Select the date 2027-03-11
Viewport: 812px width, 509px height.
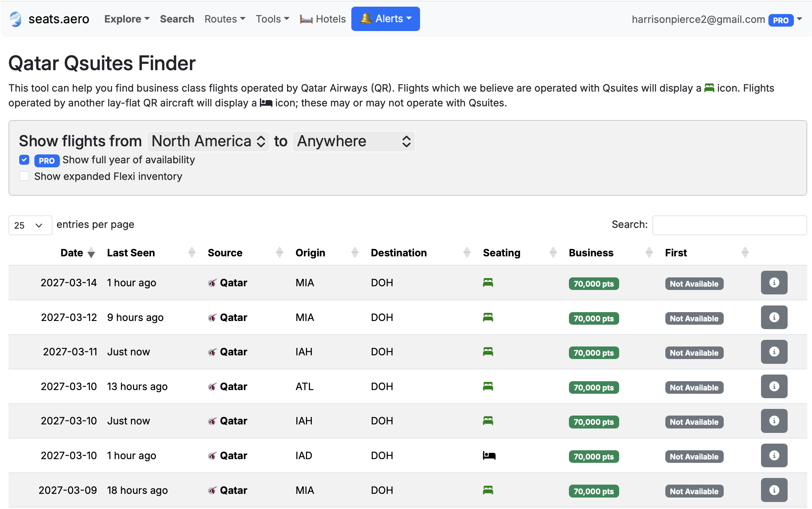pyautogui.click(x=70, y=352)
